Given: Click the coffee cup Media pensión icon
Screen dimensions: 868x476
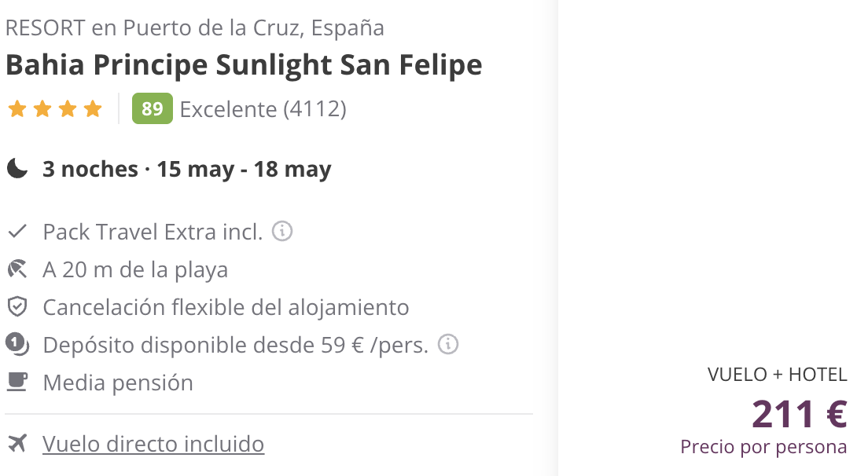Looking at the screenshot, I should (17, 382).
